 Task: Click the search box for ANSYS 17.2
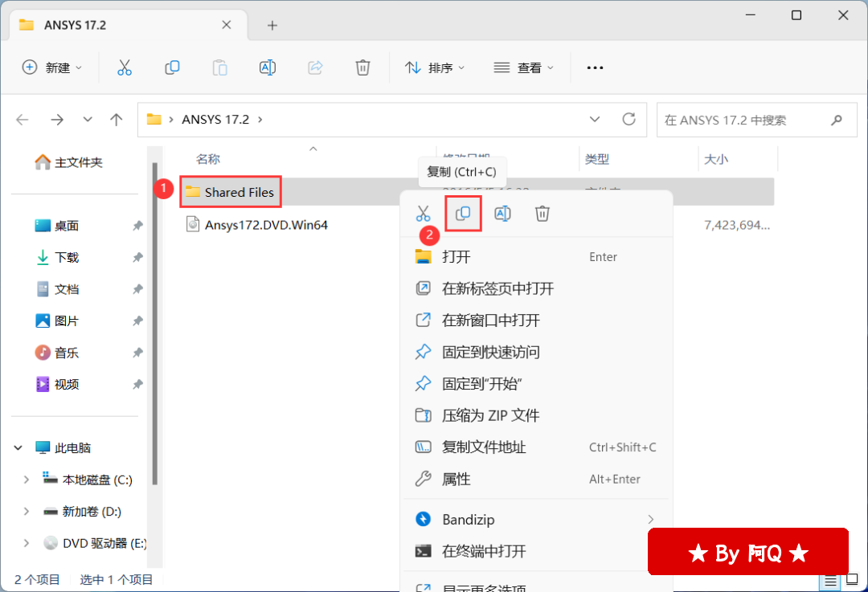757,120
